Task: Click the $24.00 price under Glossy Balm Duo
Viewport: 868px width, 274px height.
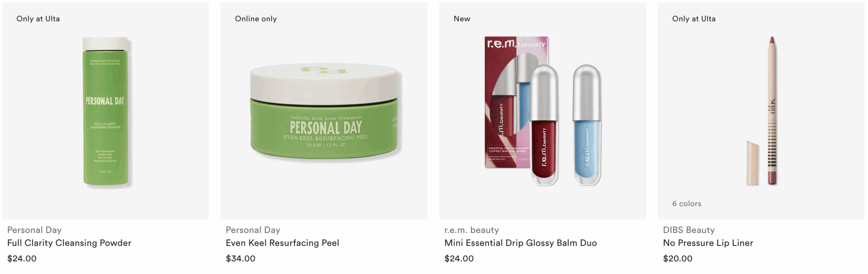Action: point(459,258)
